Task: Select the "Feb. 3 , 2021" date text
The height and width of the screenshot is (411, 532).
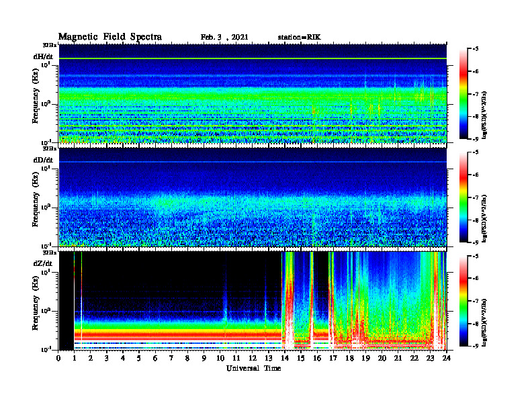Action: (224, 38)
